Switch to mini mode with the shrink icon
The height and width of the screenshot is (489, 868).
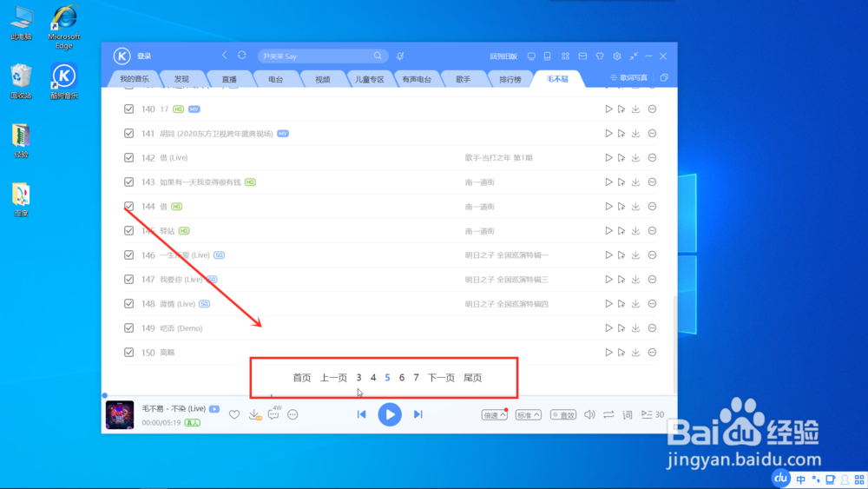tap(634, 56)
